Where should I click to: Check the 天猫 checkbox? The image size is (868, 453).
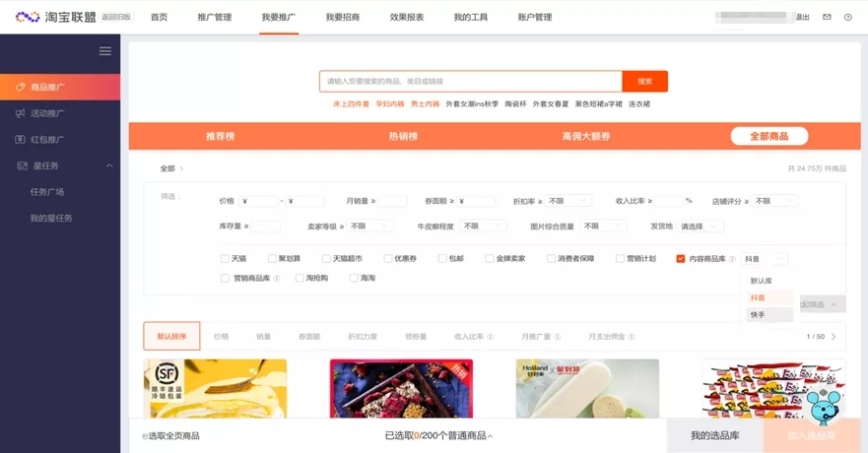click(x=225, y=258)
